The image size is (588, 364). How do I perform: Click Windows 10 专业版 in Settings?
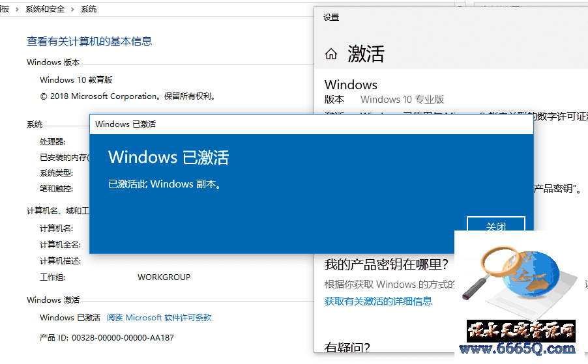click(x=402, y=100)
